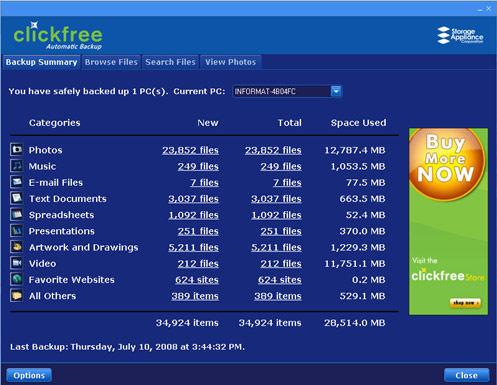This screenshot has height=385, width=497.
Task: Switch to the Backup Summary tab
Action: point(41,62)
